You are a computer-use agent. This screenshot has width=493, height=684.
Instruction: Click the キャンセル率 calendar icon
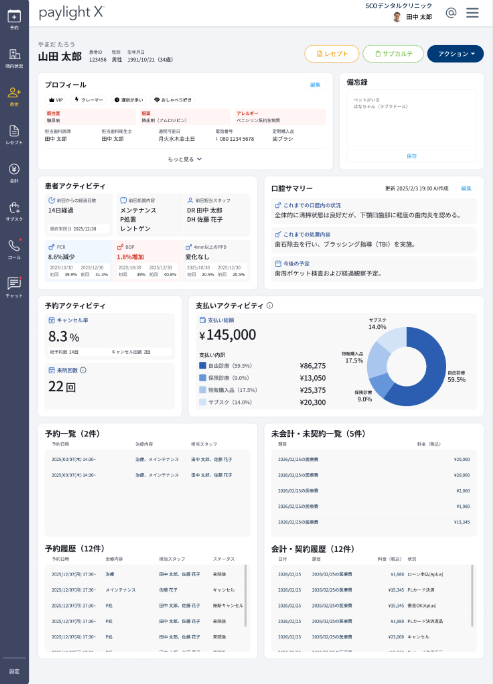pos(51,320)
